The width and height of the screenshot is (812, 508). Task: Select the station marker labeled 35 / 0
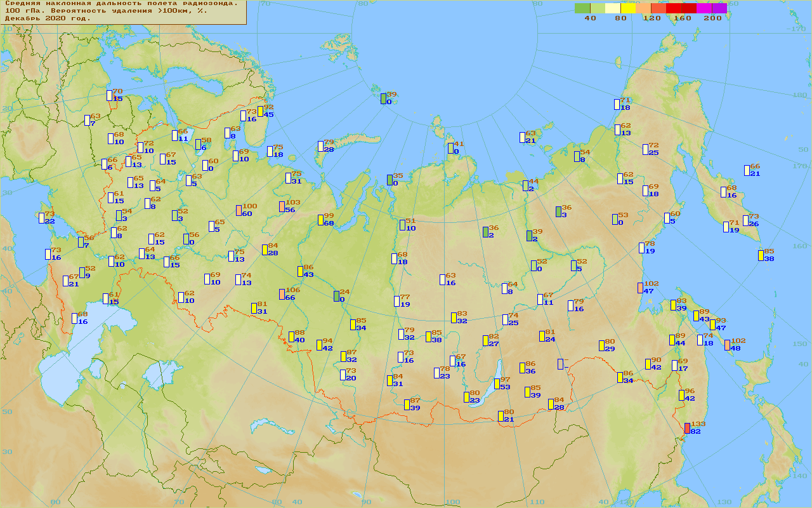click(x=390, y=180)
